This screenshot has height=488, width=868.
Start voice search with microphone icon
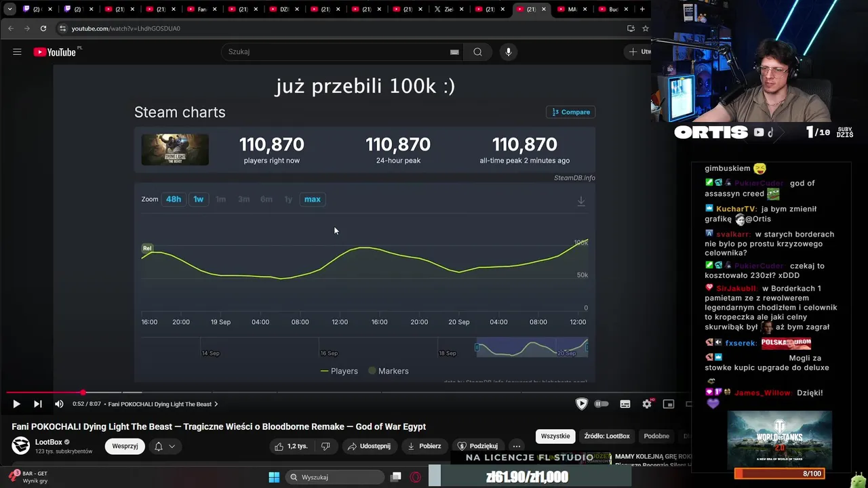[x=508, y=52]
